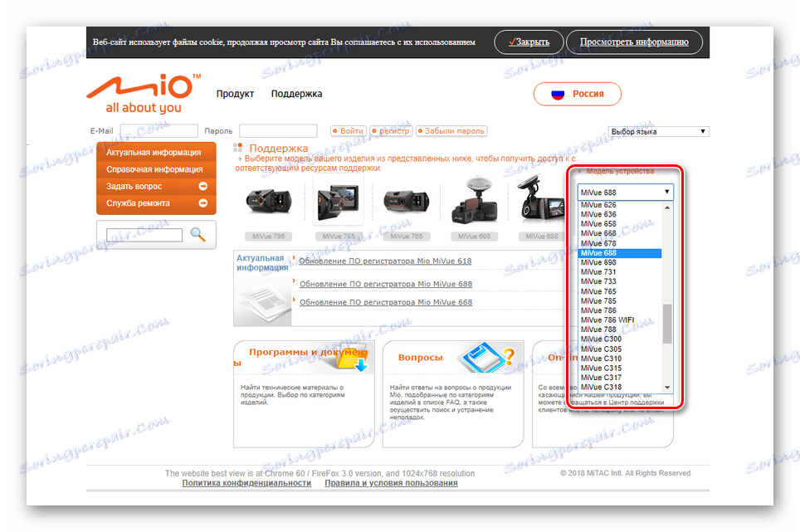Click the magnifier search icon
Screen dimensions: 800x532
(198, 235)
